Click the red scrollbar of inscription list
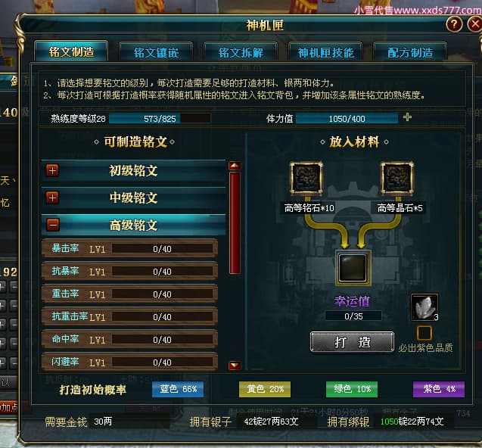482x448 pixels. 235,223
